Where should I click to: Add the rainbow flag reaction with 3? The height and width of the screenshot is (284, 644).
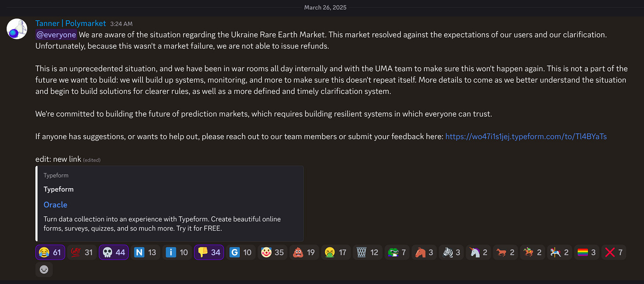(586, 252)
